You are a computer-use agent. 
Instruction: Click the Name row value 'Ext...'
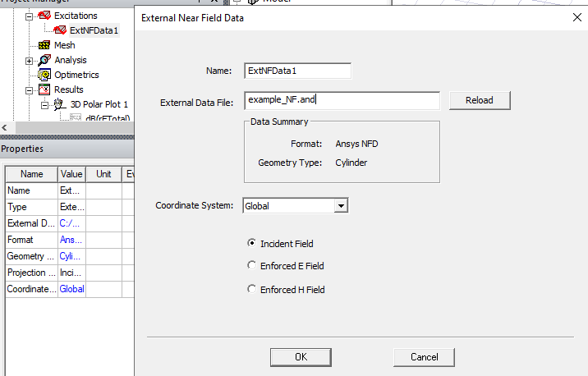[71, 190]
